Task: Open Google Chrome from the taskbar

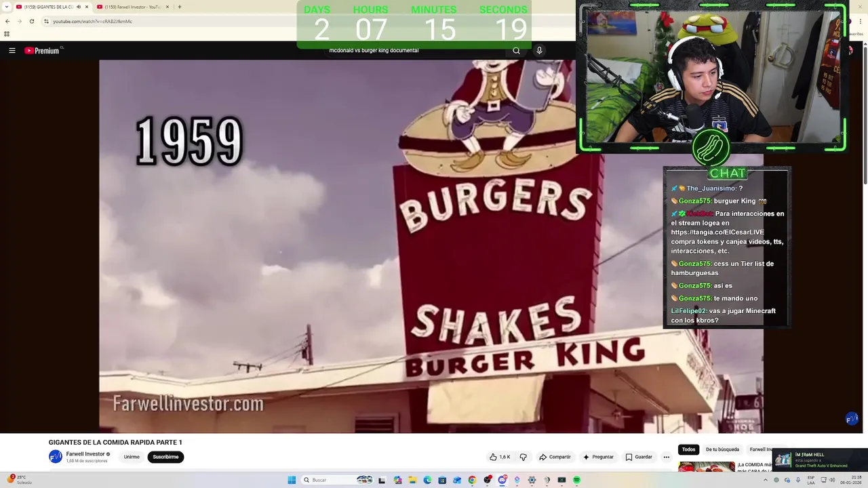Action: [x=472, y=480]
